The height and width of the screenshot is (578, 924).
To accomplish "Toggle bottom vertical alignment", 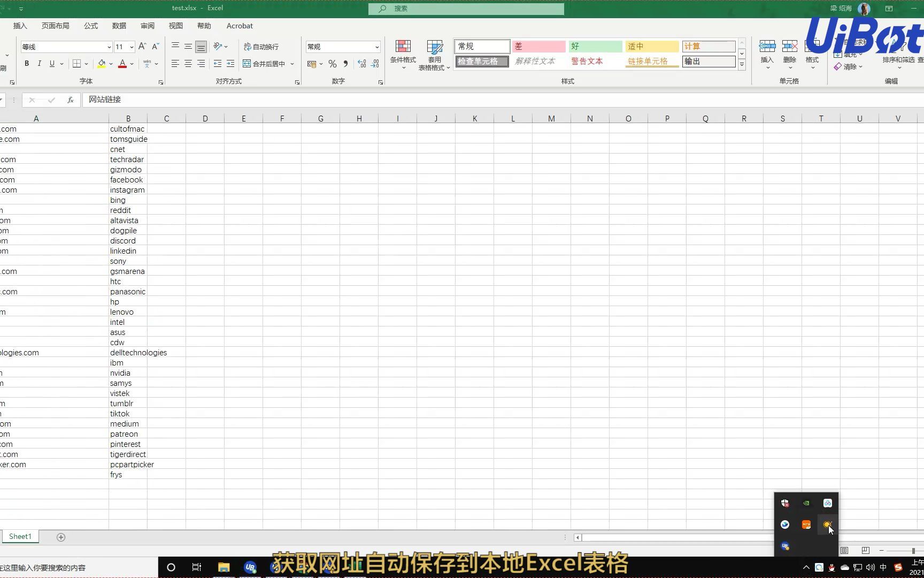I will 201,47.
